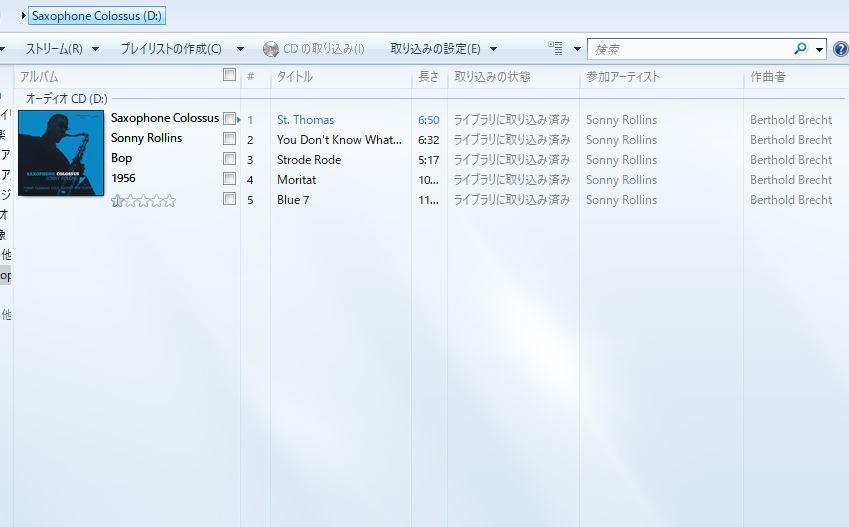This screenshot has width=849, height=527.
Task: Click Sonny Rollins artist in Blue 7 row
Action: click(x=622, y=200)
